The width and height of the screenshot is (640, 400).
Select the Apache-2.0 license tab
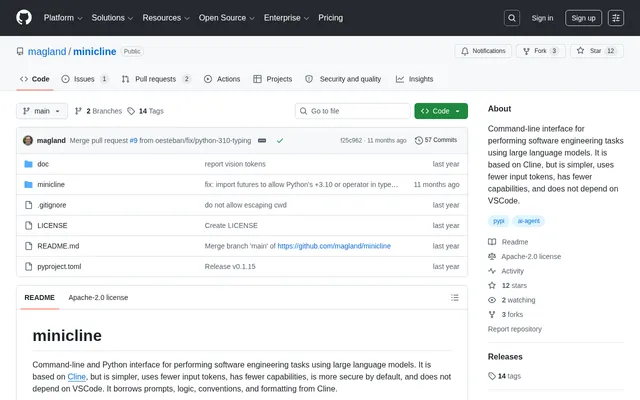pyautogui.click(x=98, y=298)
